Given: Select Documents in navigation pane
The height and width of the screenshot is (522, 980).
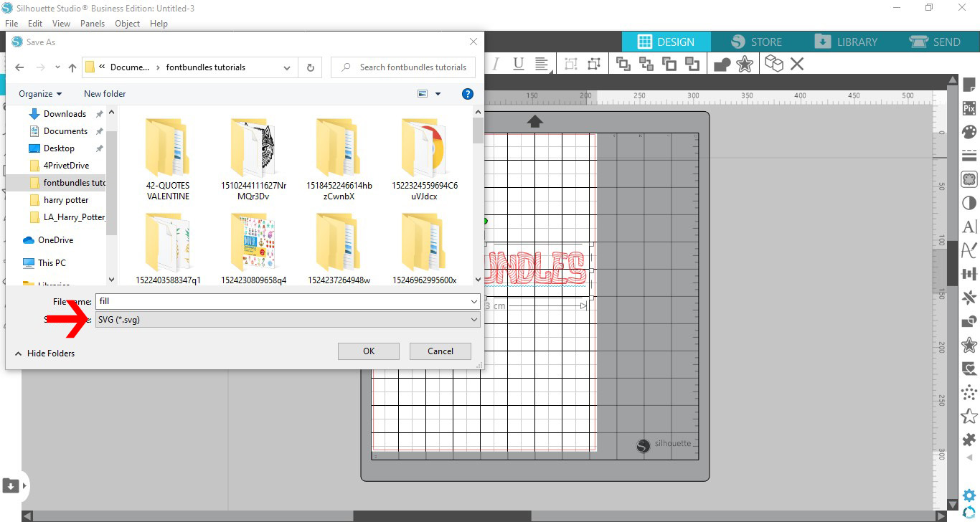Looking at the screenshot, I should click(x=65, y=131).
